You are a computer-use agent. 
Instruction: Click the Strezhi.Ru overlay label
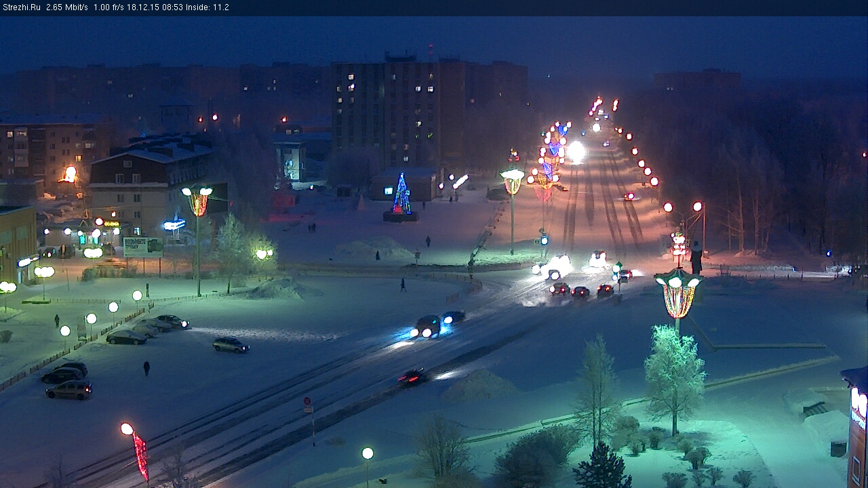(x=22, y=7)
